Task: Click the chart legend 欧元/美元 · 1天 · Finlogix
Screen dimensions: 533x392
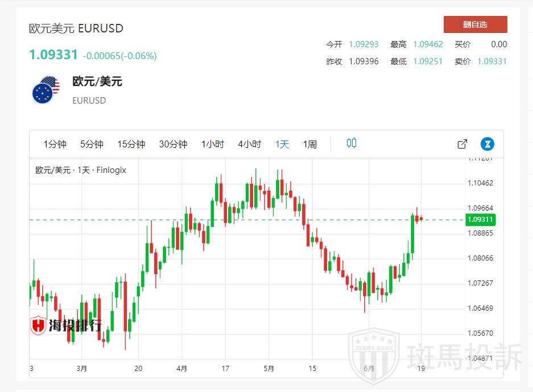Action: pos(81,170)
